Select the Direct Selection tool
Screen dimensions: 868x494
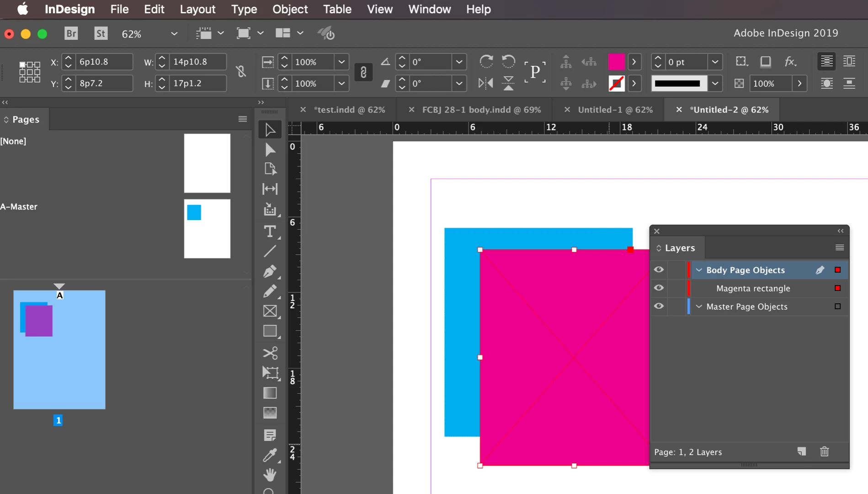[x=270, y=150]
